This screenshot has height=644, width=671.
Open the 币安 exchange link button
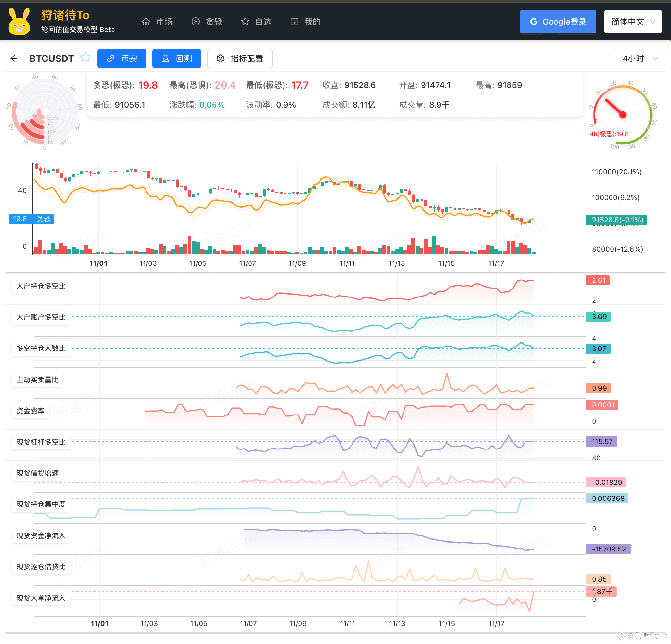click(122, 59)
